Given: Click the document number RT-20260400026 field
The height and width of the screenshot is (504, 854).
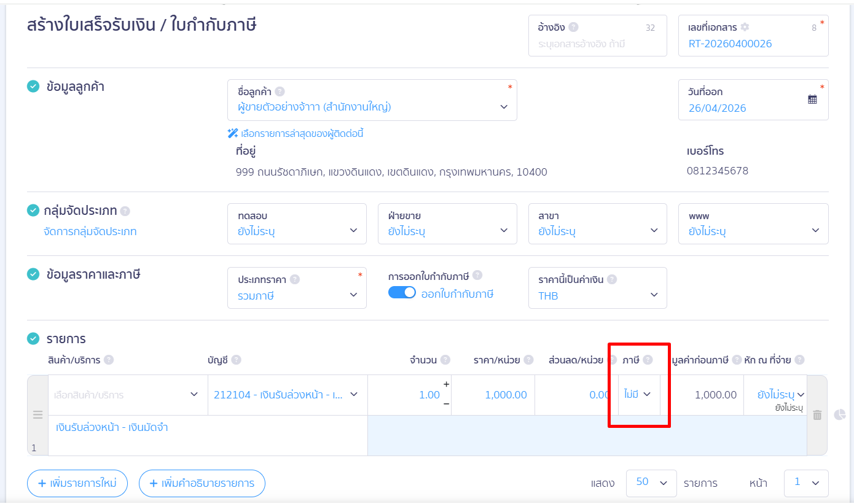Looking at the screenshot, I should point(754,36).
